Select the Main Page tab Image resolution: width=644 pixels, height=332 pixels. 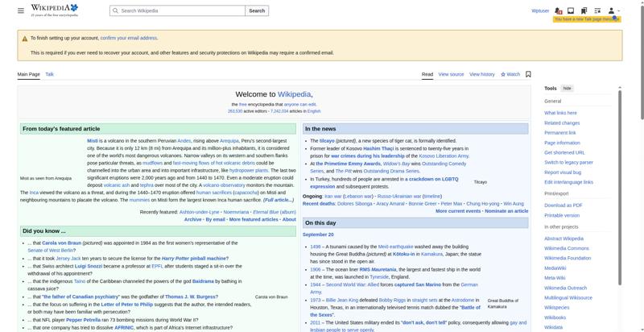click(x=29, y=74)
